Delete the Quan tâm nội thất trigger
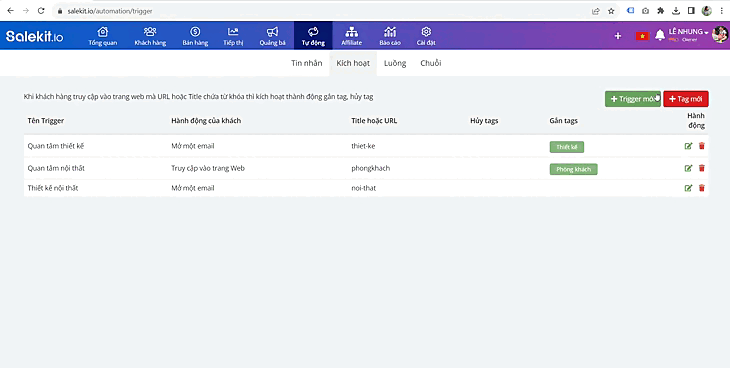This screenshot has height=368, width=730. [x=702, y=168]
